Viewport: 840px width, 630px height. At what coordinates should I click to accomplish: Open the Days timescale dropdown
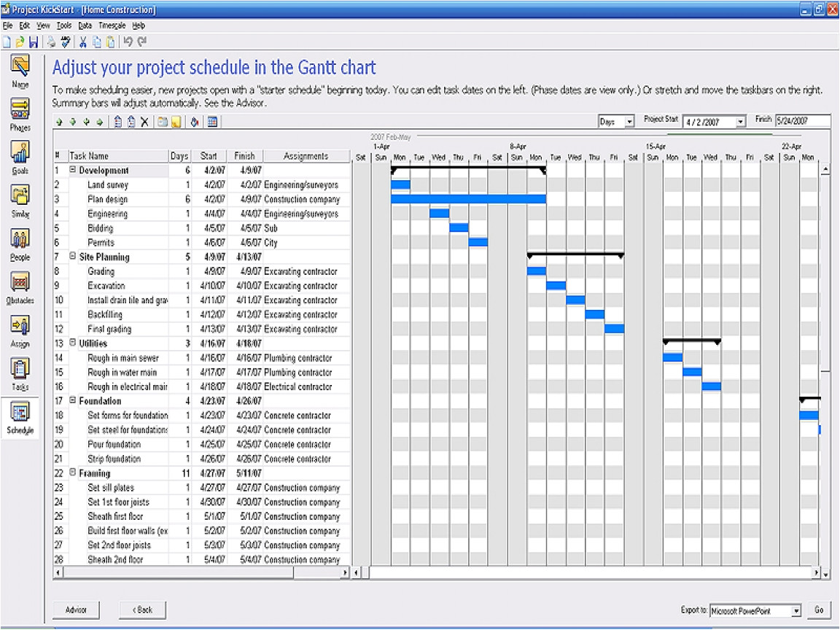(x=629, y=122)
